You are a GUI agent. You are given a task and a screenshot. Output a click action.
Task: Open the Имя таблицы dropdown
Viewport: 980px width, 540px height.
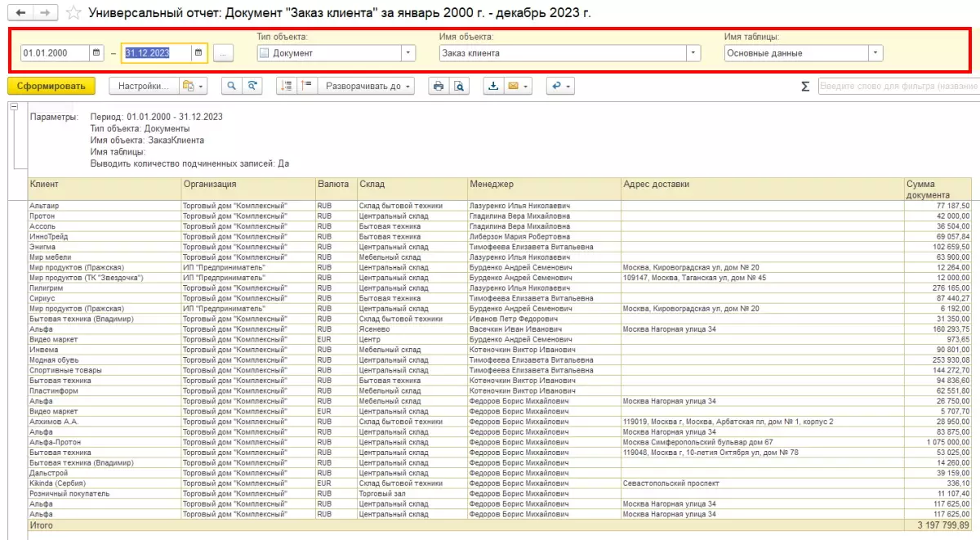click(875, 53)
